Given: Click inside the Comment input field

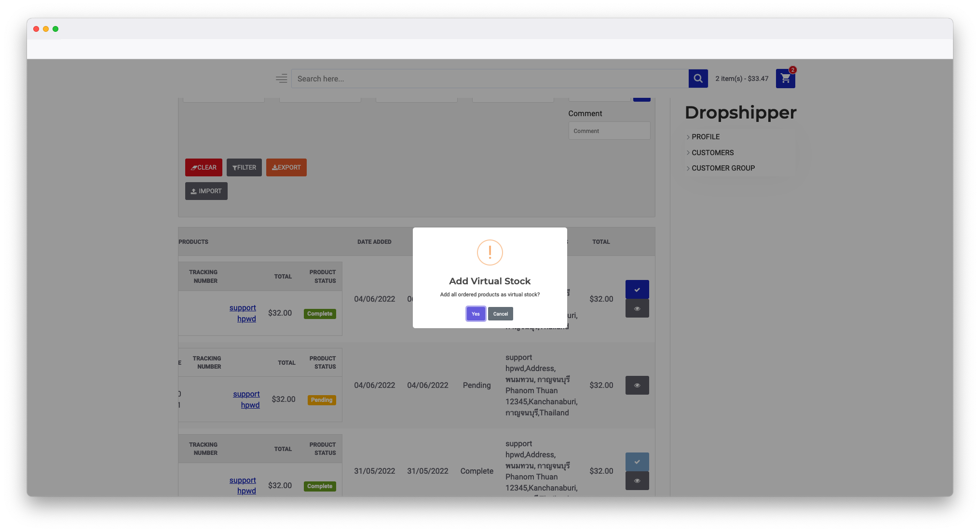Looking at the screenshot, I should click(x=609, y=131).
